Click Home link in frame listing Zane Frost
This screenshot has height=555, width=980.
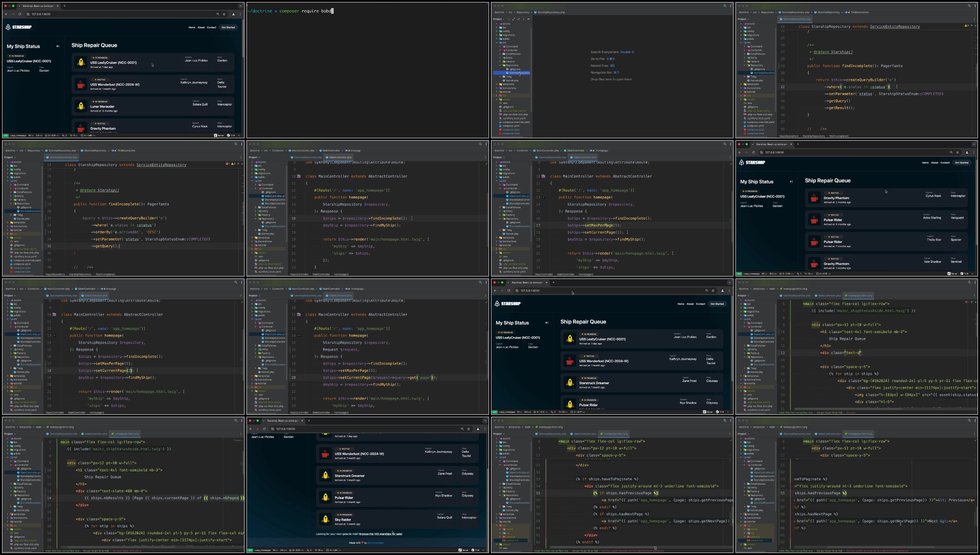[681, 304]
